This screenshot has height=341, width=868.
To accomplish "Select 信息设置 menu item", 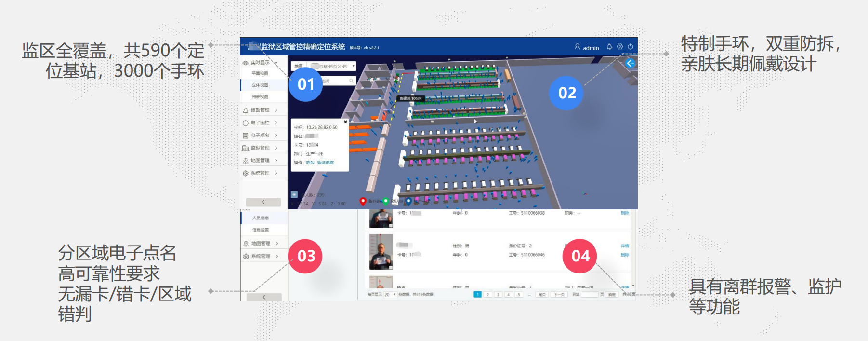I will [261, 230].
